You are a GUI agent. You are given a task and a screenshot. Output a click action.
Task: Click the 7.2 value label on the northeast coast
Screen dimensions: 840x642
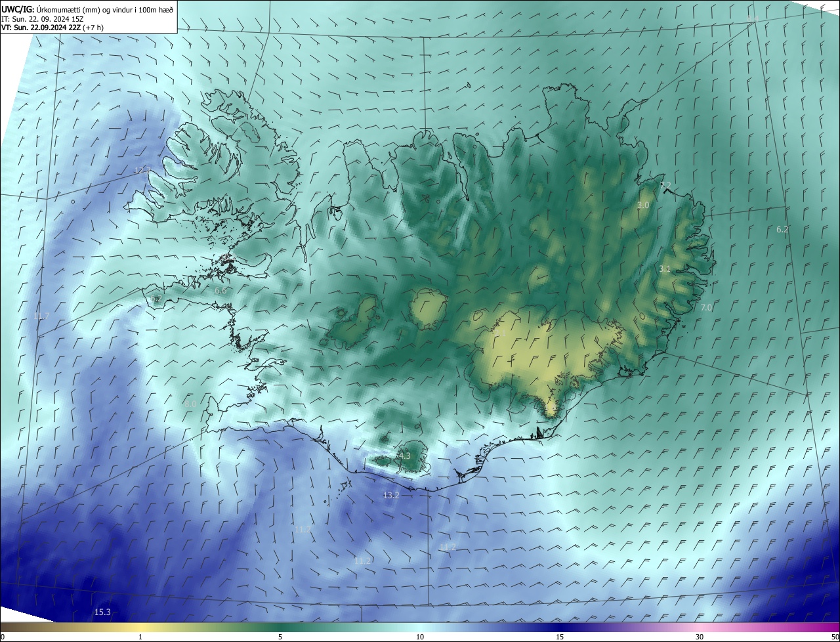(665, 185)
